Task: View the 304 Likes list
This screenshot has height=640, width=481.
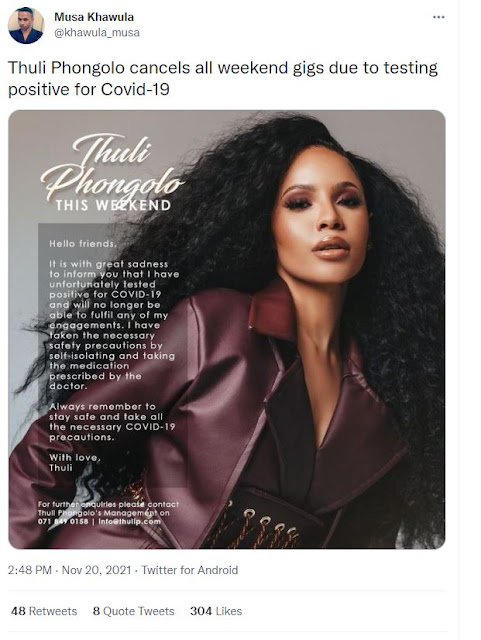Action: [216, 611]
